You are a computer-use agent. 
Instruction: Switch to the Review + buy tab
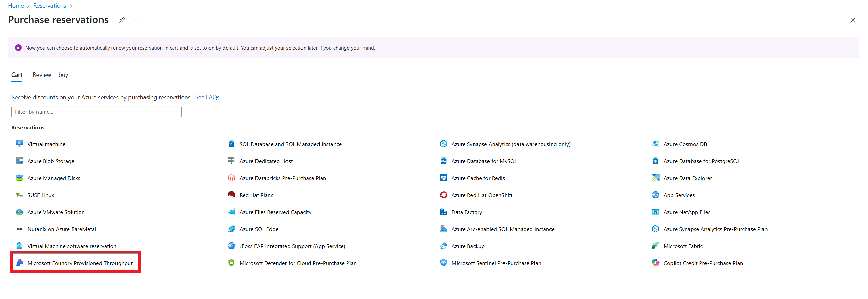[50, 75]
